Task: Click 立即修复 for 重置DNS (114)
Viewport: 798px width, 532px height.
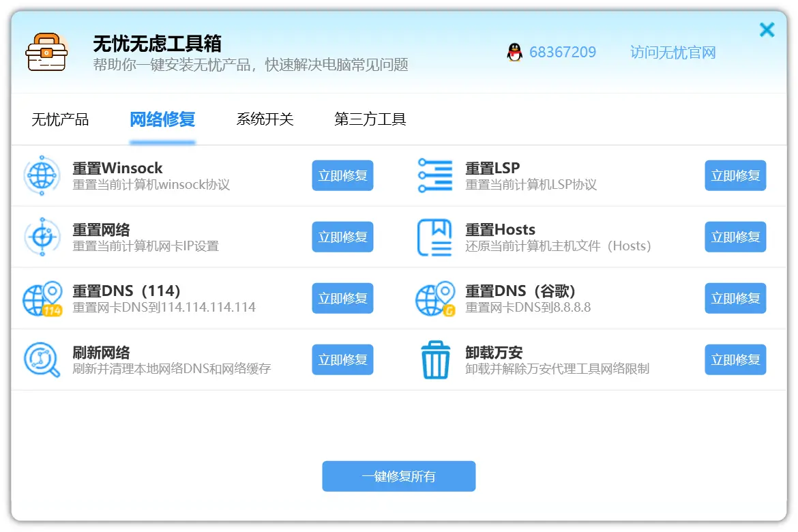Action: tap(342, 298)
